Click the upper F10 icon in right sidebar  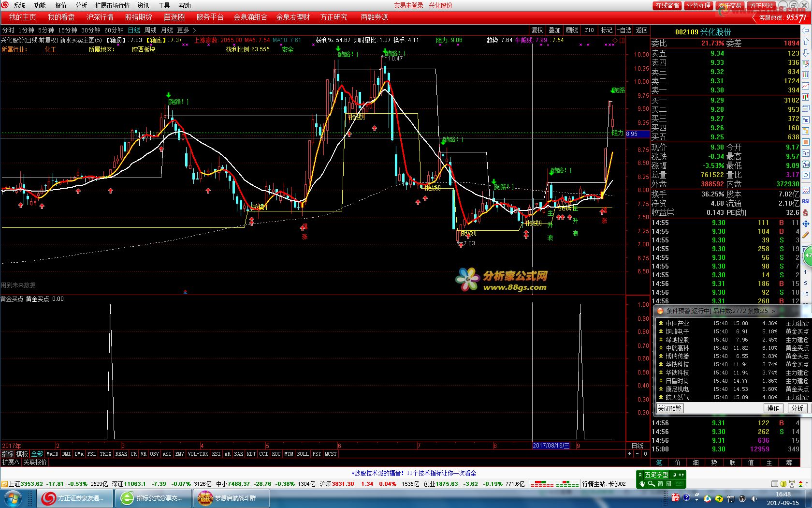pyautogui.click(x=806, y=120)
